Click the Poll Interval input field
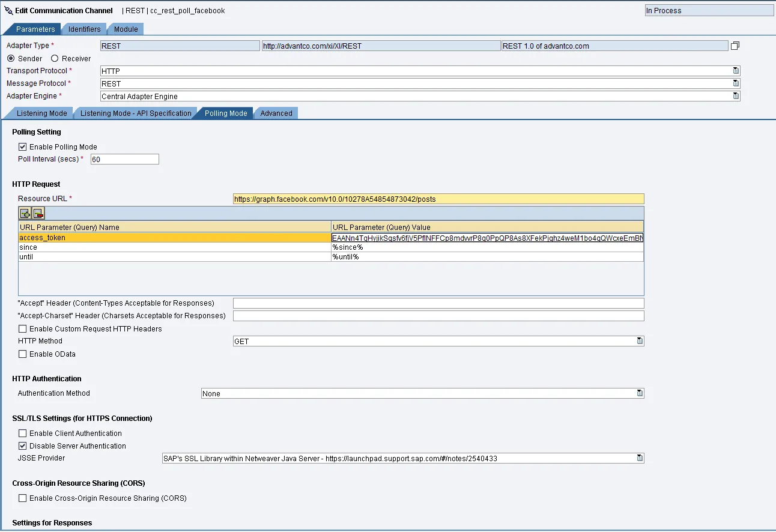 124,159
